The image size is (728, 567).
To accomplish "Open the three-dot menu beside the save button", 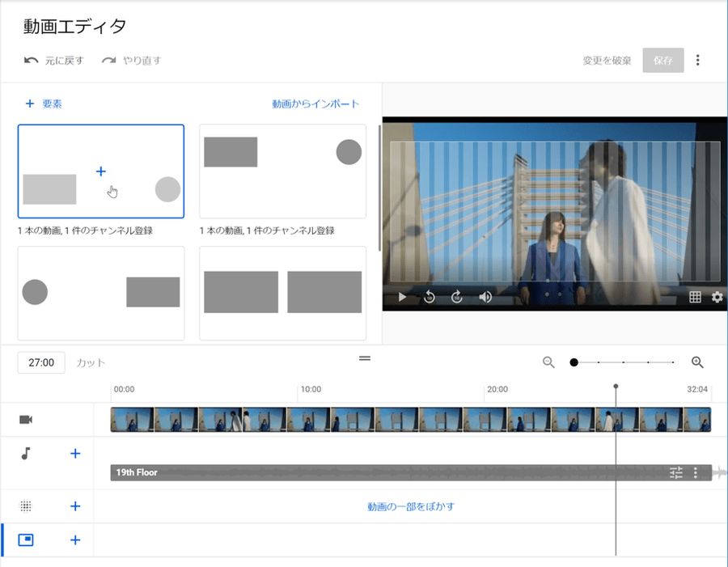I will coord(698,61).
